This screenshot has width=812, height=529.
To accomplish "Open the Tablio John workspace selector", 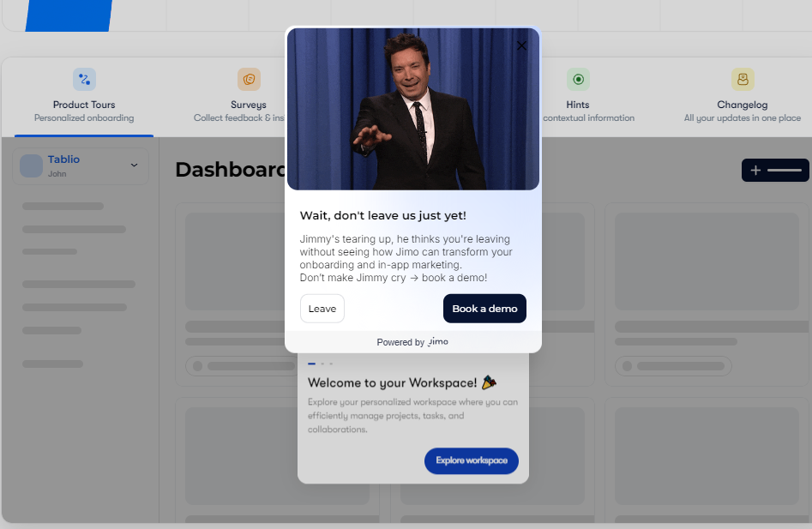I will [81, 166].
